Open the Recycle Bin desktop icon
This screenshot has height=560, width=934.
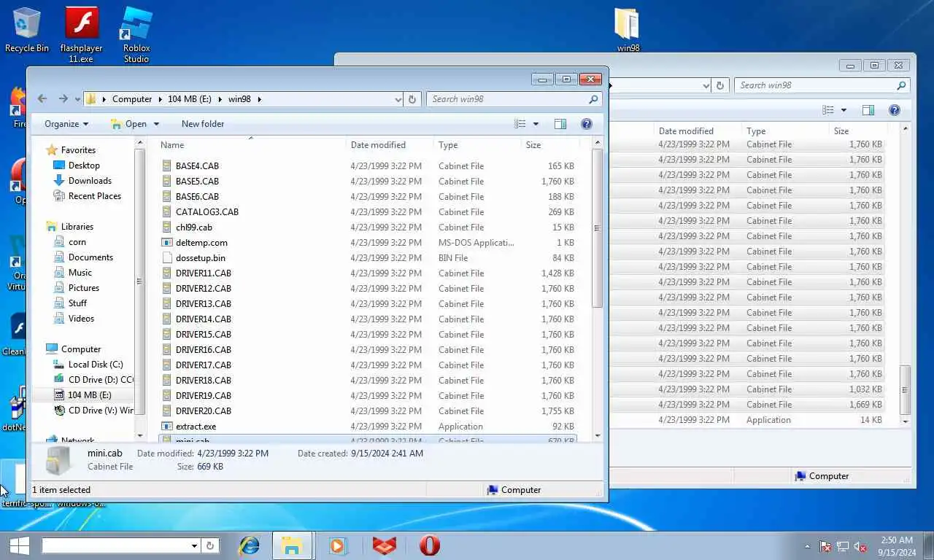tap(27, 31)
